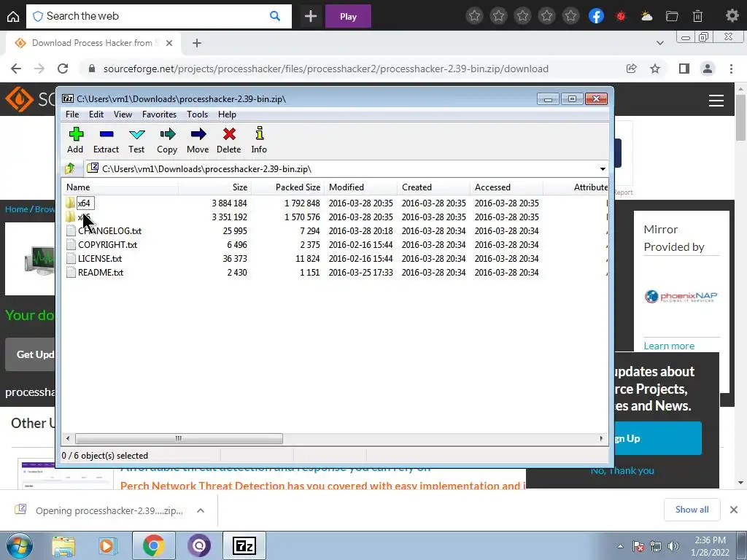747x560 pixels.
Task: Click the Test archive icon
Action: [x=136, y=134]
